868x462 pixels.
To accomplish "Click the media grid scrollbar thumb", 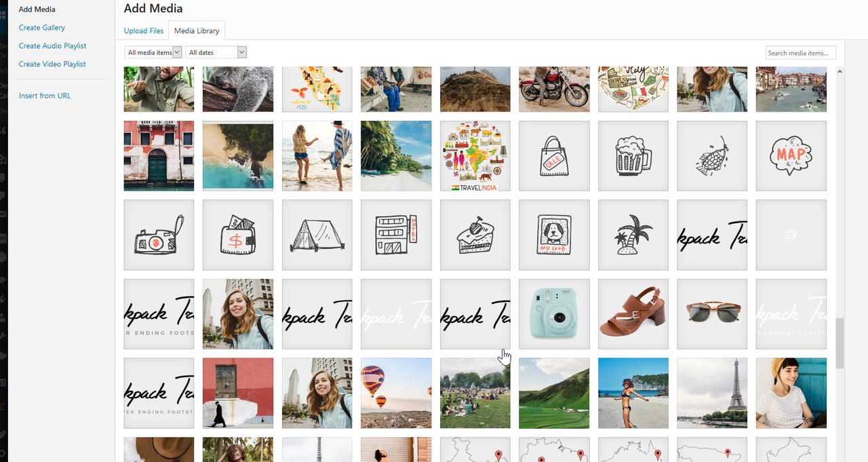I will pyautogui.click(x=840, y=343).
